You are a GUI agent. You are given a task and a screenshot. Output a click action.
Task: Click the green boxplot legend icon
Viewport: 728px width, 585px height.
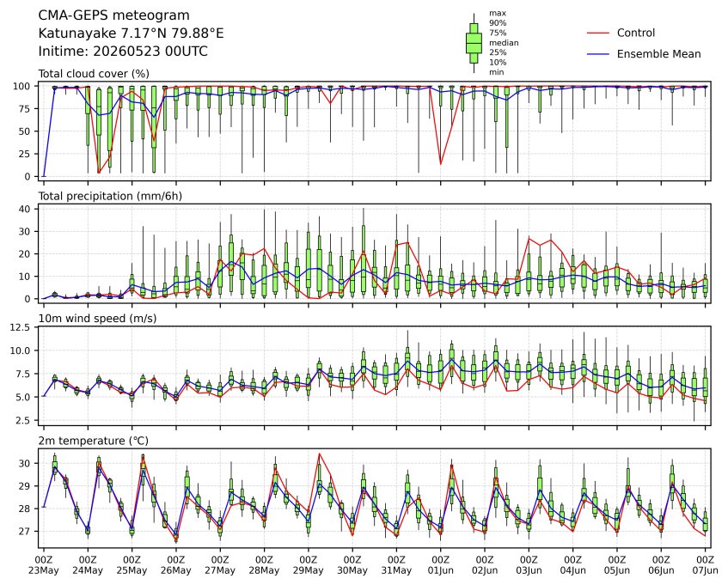click(x=474, y=43)
